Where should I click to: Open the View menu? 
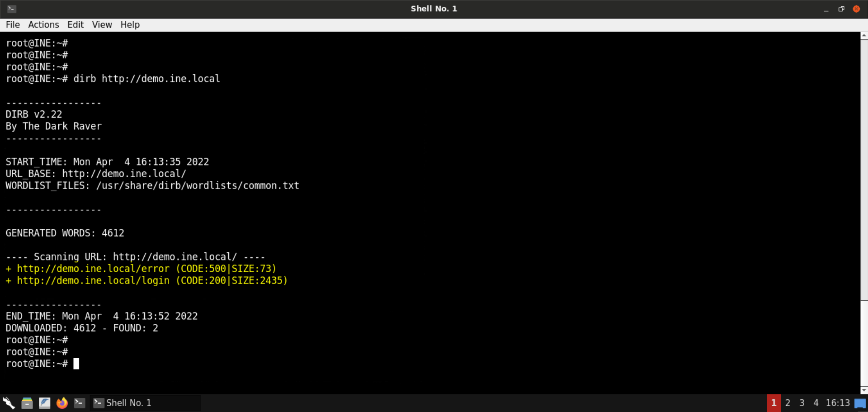pyautogui.click(x=102, y=24)
